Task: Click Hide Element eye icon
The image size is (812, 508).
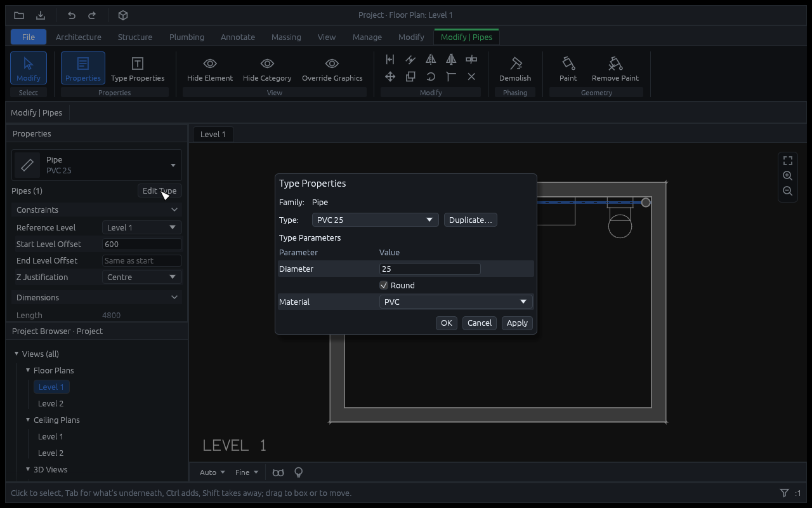Action: (x=210, y=68)
